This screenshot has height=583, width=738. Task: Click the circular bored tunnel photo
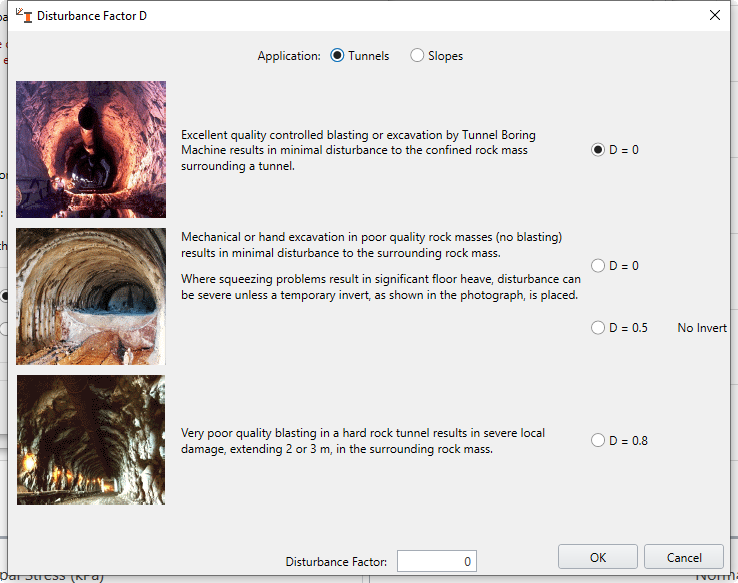click(x=91, y=150)
